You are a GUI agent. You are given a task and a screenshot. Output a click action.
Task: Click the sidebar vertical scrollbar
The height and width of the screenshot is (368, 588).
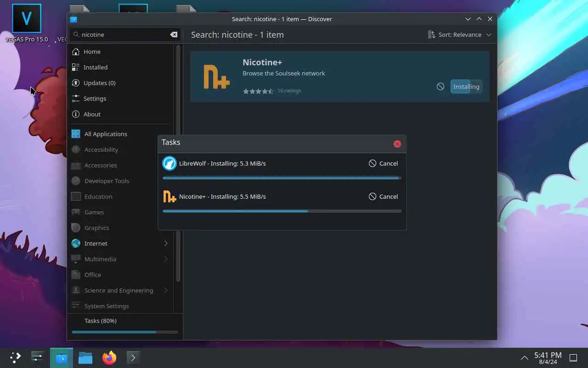point(178,164)
